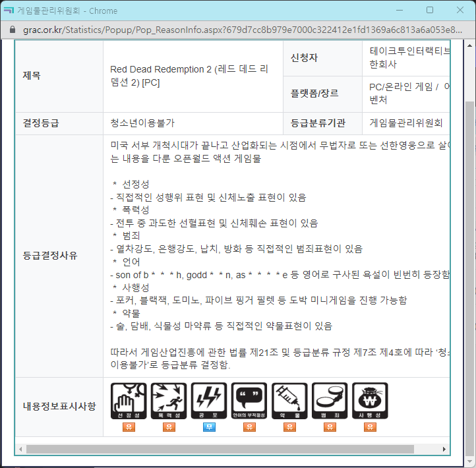Viewport: 476px width, 468px height.
Task: Click the vertical scrollbar thumb
Action: coord(469,279)
